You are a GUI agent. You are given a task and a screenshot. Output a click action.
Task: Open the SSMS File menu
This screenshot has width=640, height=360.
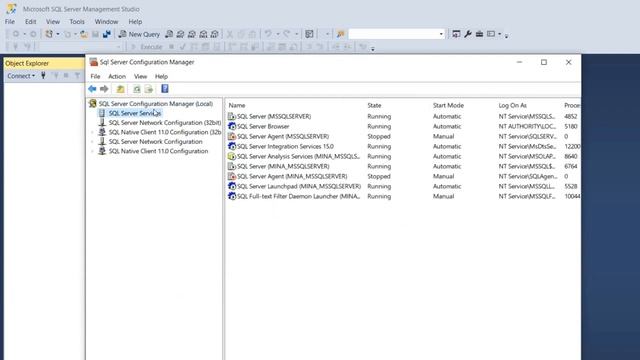[10, 22]
